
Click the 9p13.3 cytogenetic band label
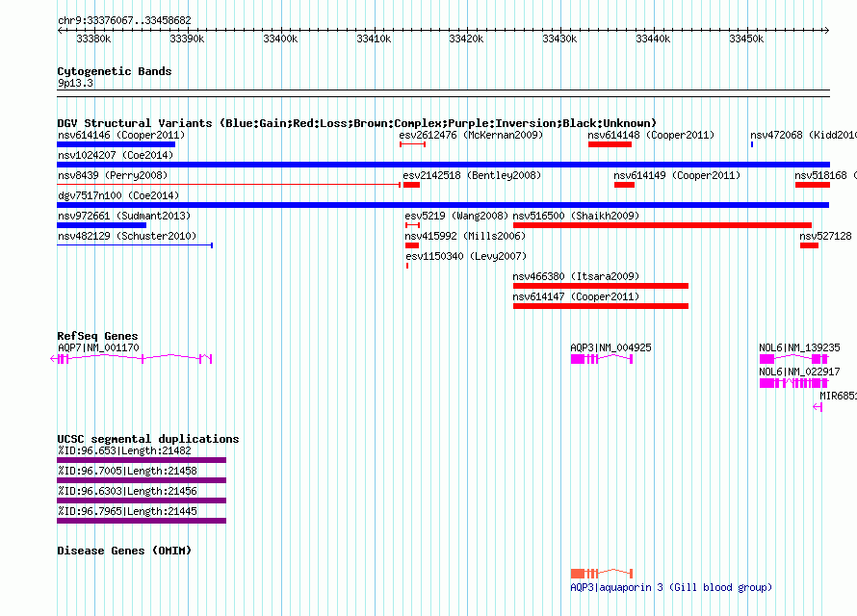[x=75, y=83]
